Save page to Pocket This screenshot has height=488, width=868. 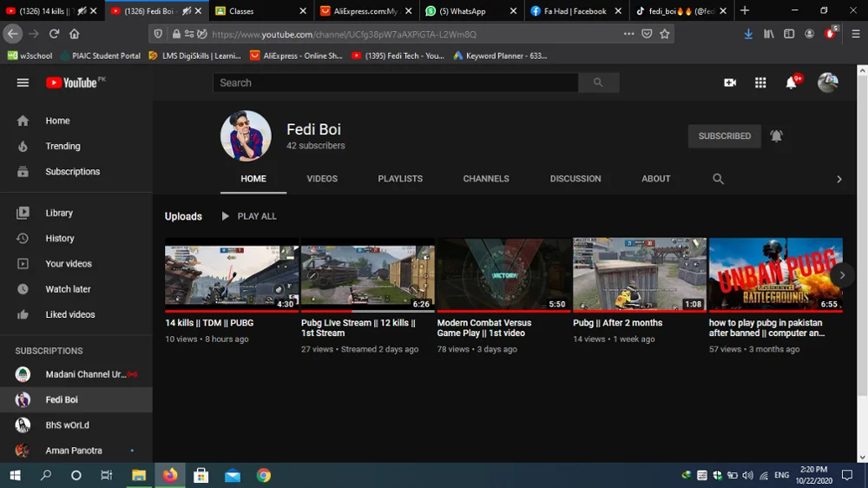coord(647,35)
